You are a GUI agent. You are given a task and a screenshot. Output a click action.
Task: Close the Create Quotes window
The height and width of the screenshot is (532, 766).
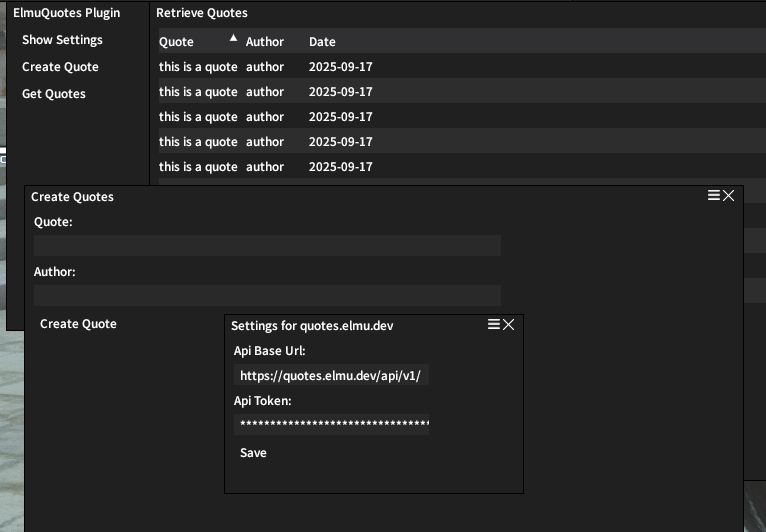tap(728, 196)
